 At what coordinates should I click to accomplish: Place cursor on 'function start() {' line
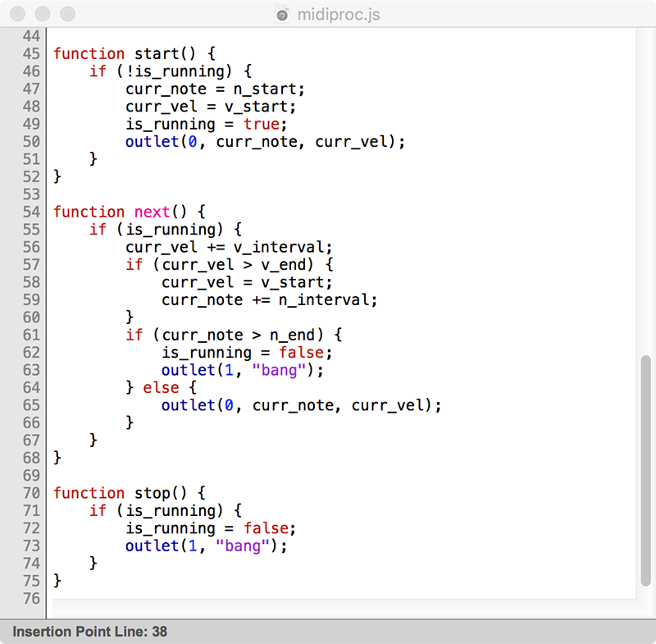tap(134, 53)
